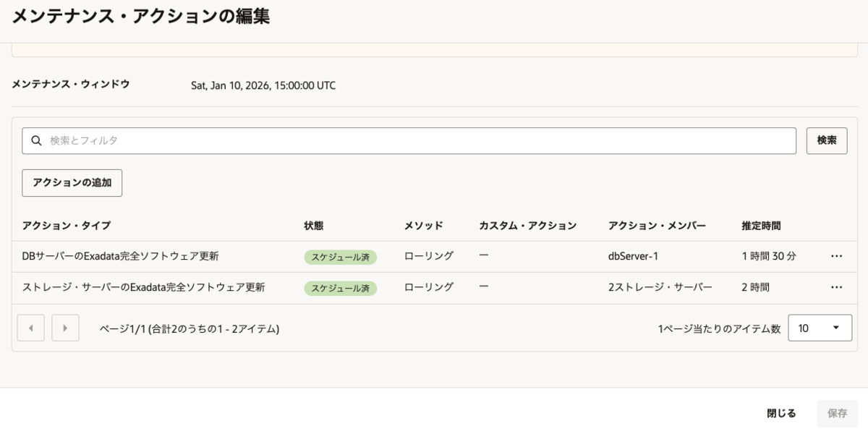This screenshot has width=868, height=429.
Task: Click the 推定時間 column header
Action: point(761,226)
